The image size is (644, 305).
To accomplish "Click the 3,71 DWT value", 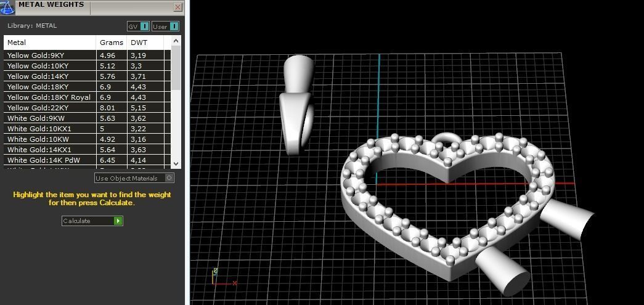I will coord(139,76).
